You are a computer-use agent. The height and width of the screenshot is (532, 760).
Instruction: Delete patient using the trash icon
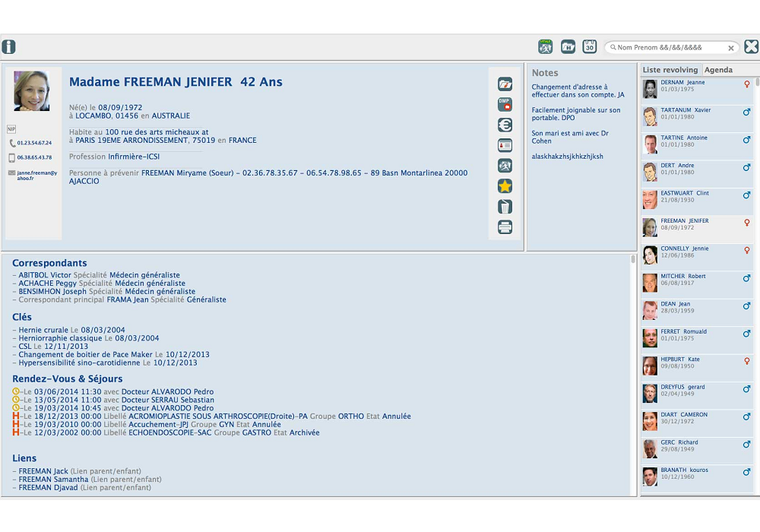pyautogui.click(x=505, y=207)
